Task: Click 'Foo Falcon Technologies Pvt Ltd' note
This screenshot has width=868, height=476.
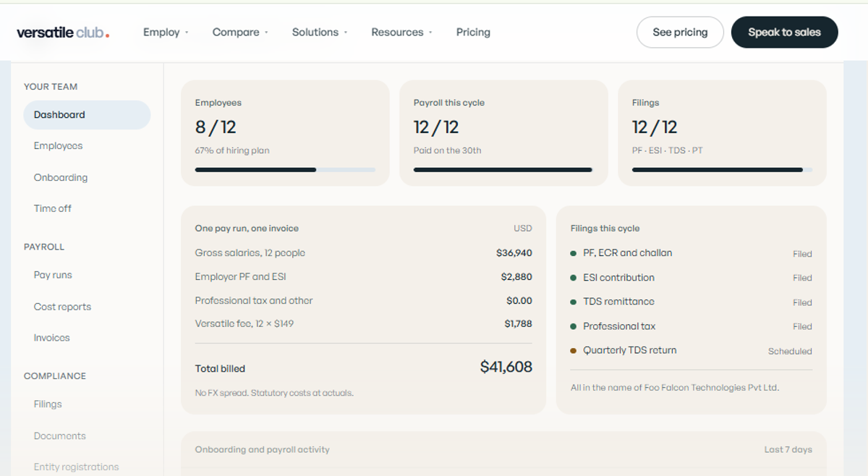Action: point(675,388)
